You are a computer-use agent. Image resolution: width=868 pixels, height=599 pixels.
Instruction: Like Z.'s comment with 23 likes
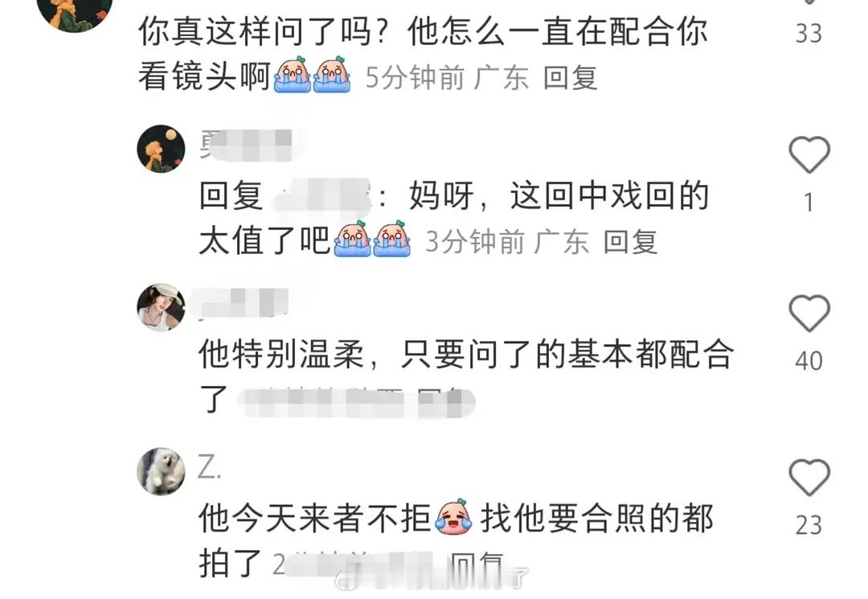[809, 478]
